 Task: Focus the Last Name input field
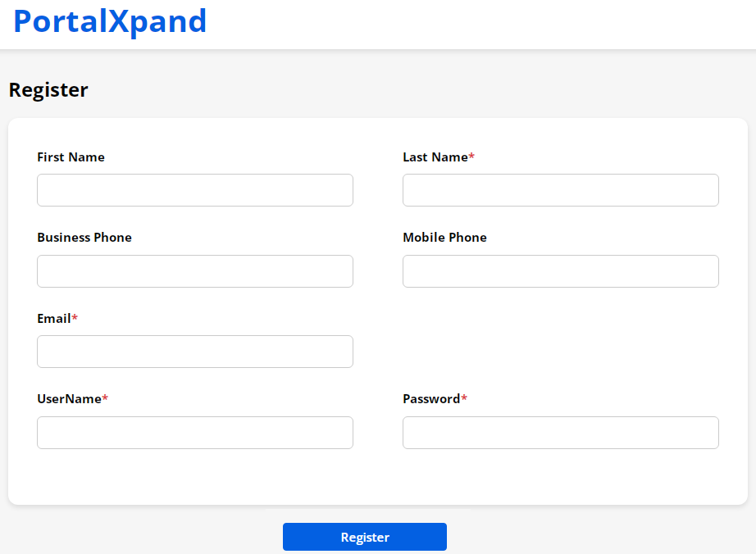(x=560, y=190)
